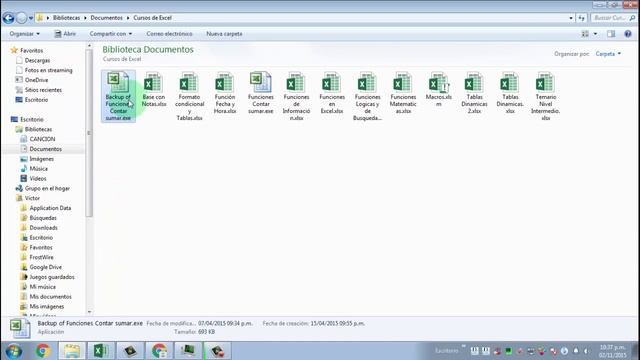Click the forward navigation arrow

21,18
